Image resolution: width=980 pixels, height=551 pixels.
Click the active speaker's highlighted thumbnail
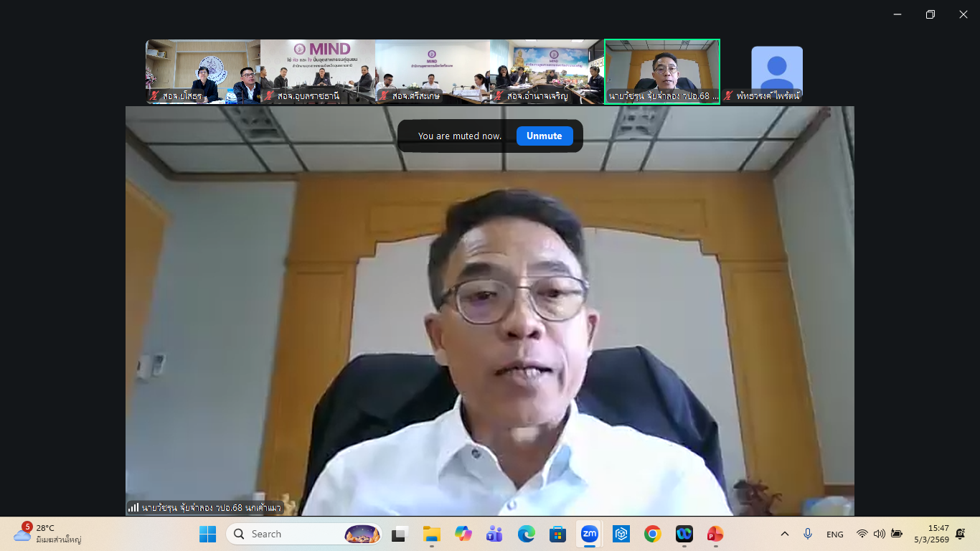click(x=661, y=72)
